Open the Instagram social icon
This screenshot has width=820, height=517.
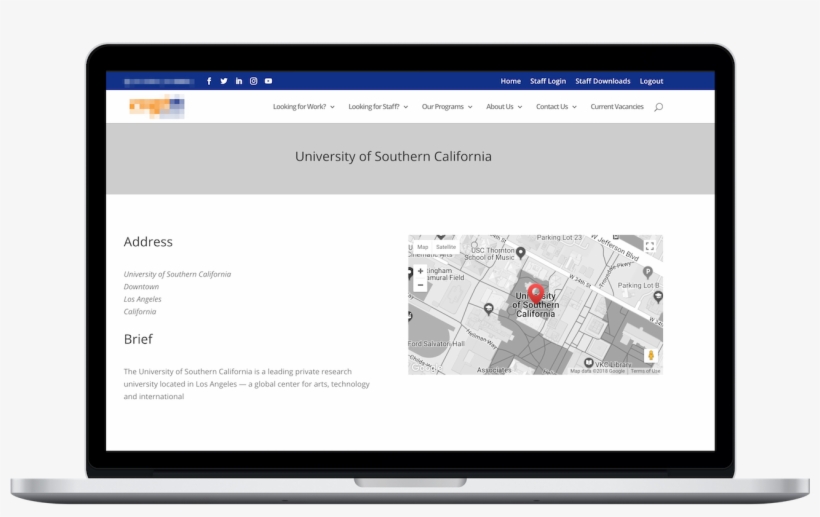254,81
